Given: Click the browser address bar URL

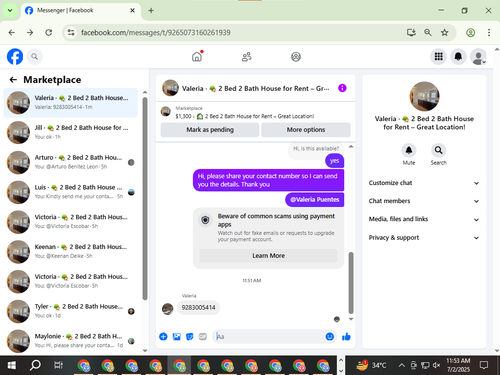Looking at the screenshot, I should 156,33.
